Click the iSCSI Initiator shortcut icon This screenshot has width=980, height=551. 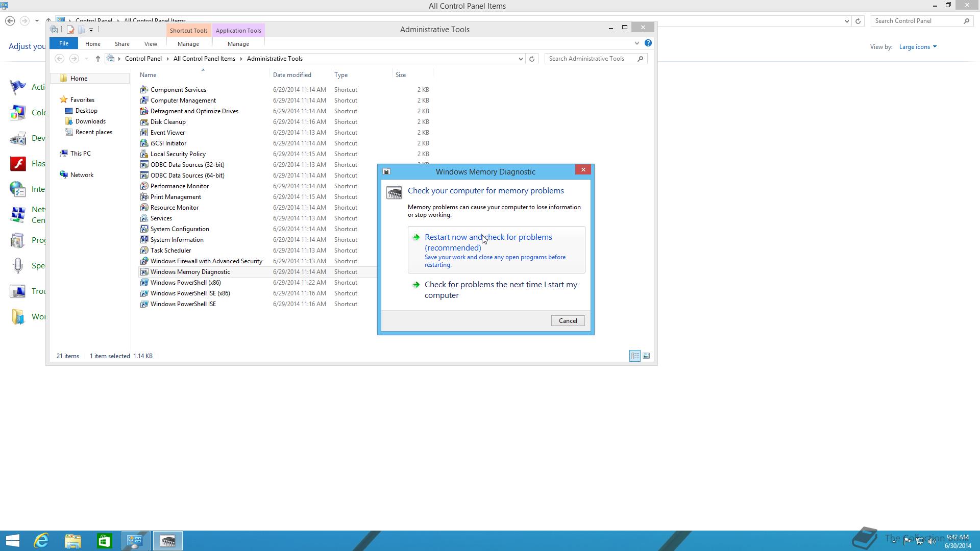pyautogui.click(x=144, y=143)
